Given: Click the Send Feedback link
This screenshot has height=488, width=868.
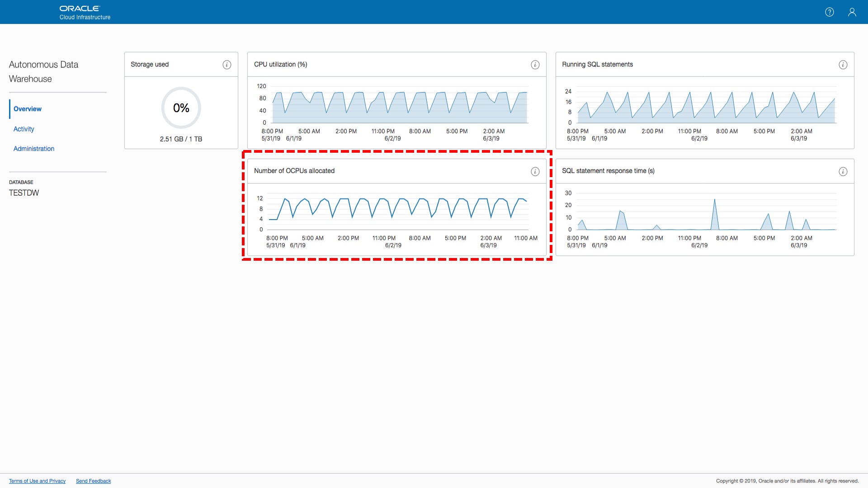Looking at the screenshot, I should click(93, 481).
